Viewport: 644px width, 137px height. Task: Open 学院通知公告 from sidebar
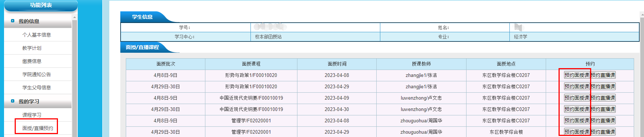[x=37, y=74]
